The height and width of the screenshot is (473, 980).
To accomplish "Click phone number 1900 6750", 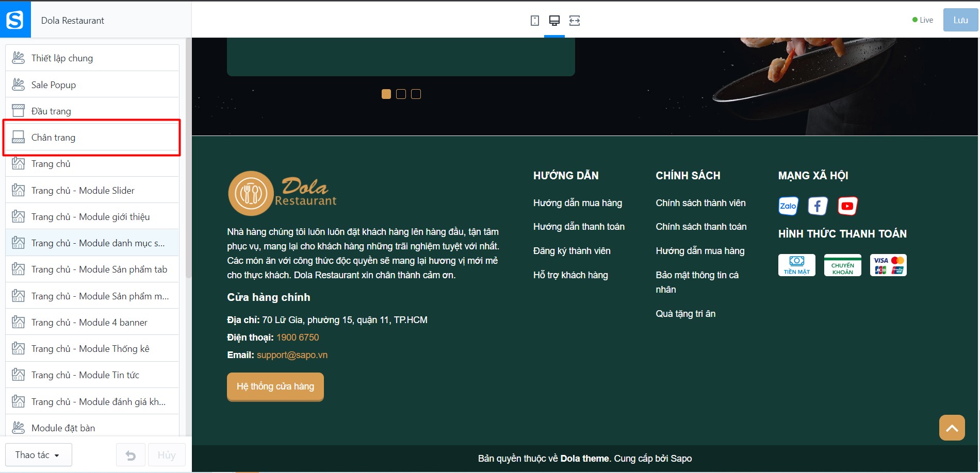I will click(298, 337).
